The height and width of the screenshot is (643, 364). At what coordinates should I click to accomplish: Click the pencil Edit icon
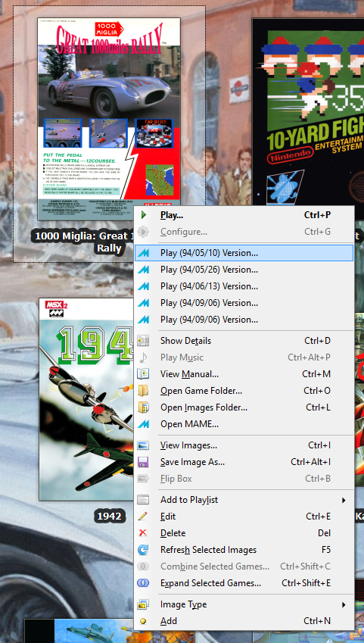coord(143,517)
